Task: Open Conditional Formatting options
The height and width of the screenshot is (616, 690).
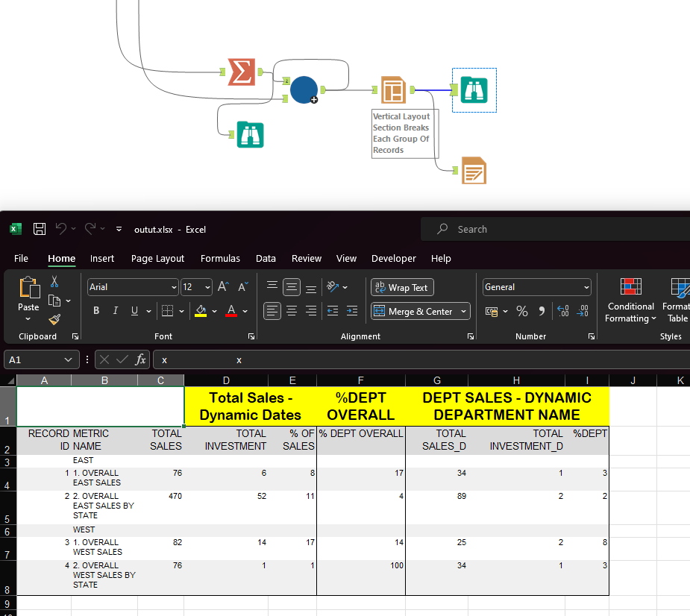Action: [630, 302]
